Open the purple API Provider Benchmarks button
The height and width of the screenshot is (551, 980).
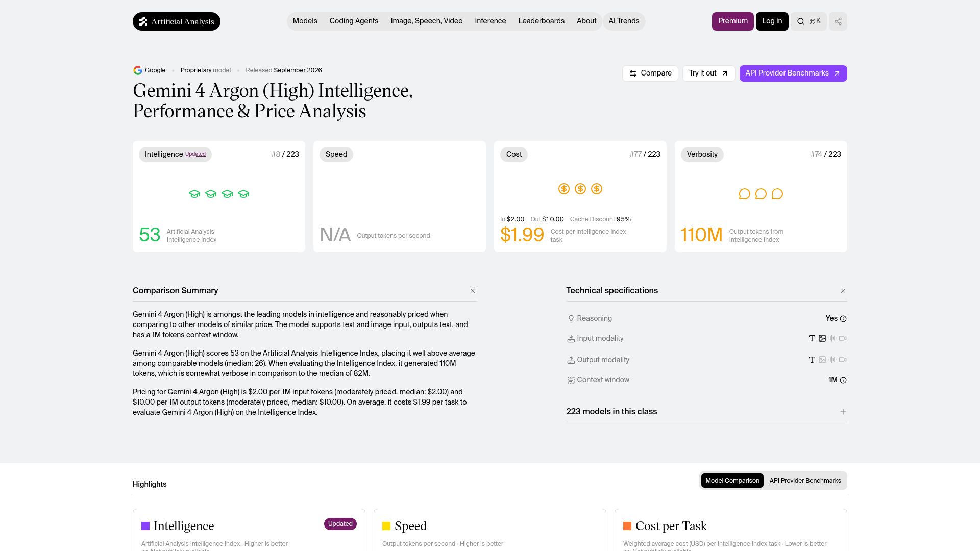point(793,73)
